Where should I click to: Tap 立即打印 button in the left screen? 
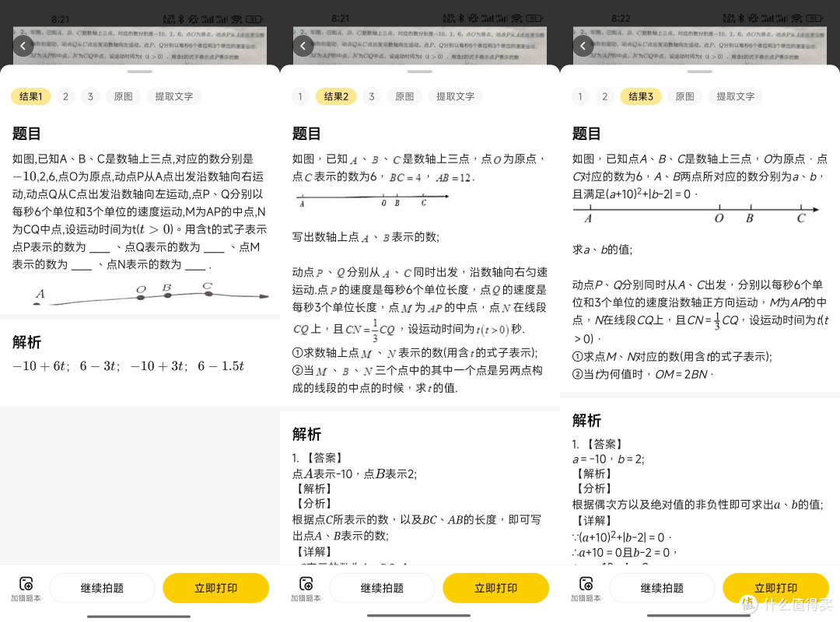[216, 588]
